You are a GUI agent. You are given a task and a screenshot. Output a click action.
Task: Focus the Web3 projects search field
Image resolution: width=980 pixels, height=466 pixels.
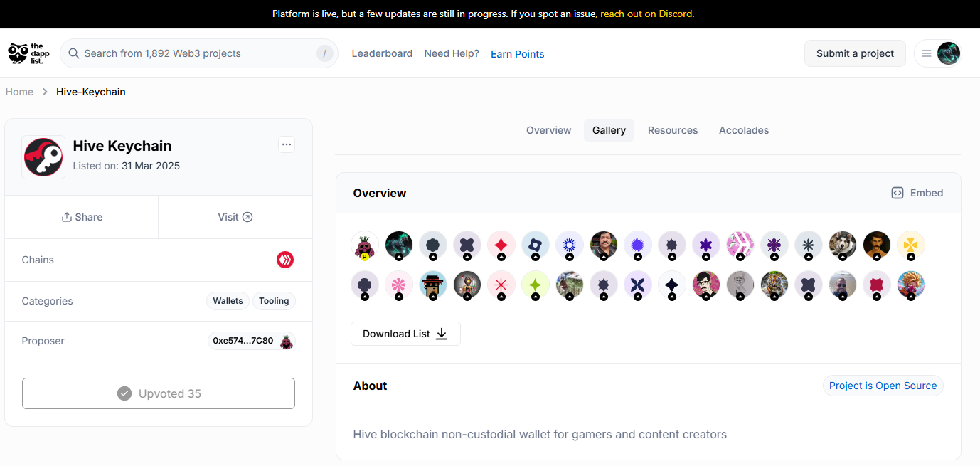[199, 53]
